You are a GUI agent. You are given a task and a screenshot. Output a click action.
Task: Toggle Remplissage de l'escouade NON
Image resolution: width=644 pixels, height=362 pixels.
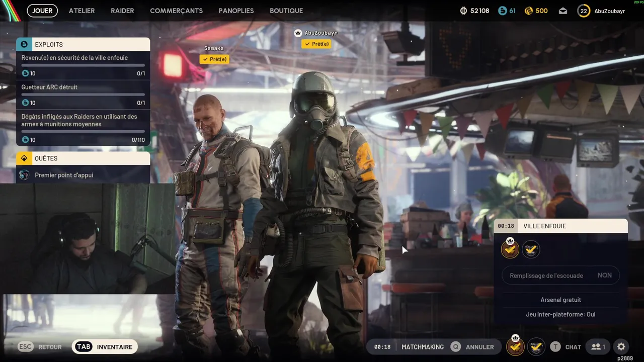click(x=560, y=276)
